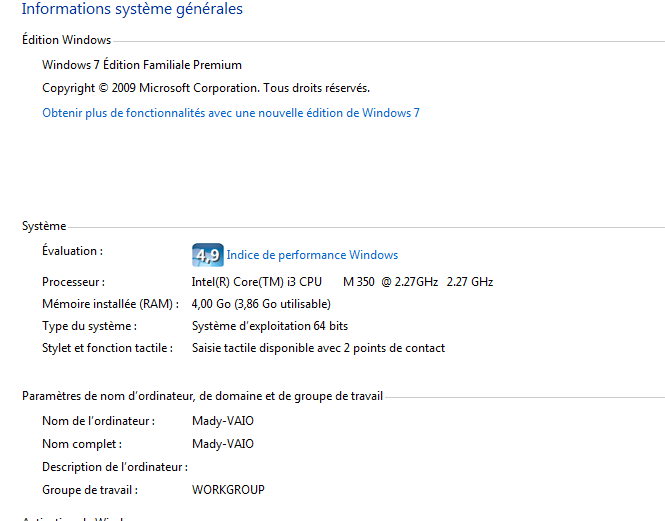The width and height of the screenshot is (665, 521).
Task: Select the WORKGROUP value text
Action: click(228, 490)
